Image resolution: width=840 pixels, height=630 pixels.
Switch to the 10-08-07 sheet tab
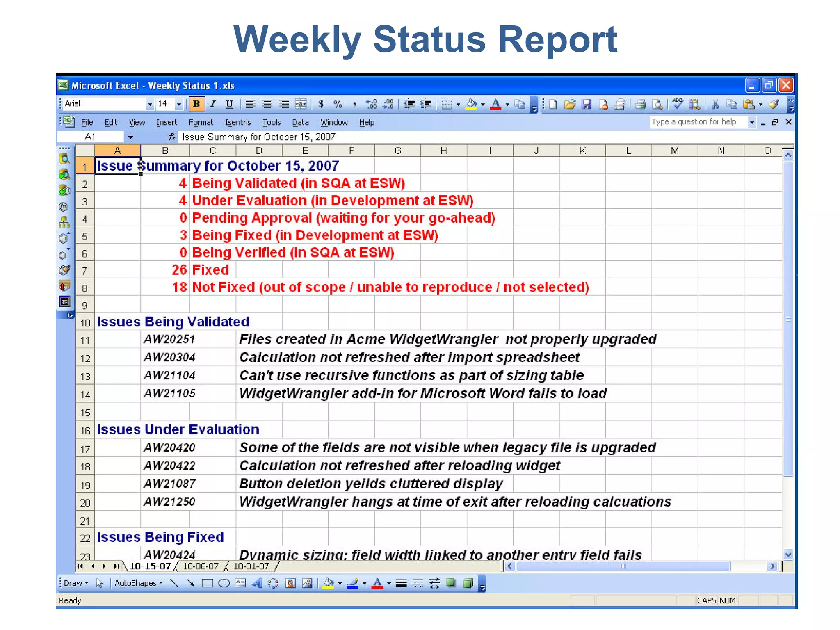pyautogui.click(x=201, y=566)
